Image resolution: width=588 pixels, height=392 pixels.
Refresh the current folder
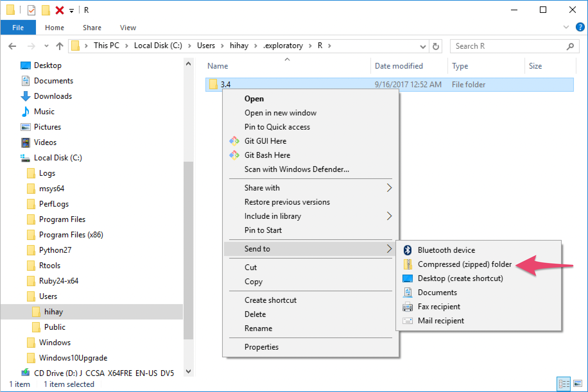click(436, 47)
